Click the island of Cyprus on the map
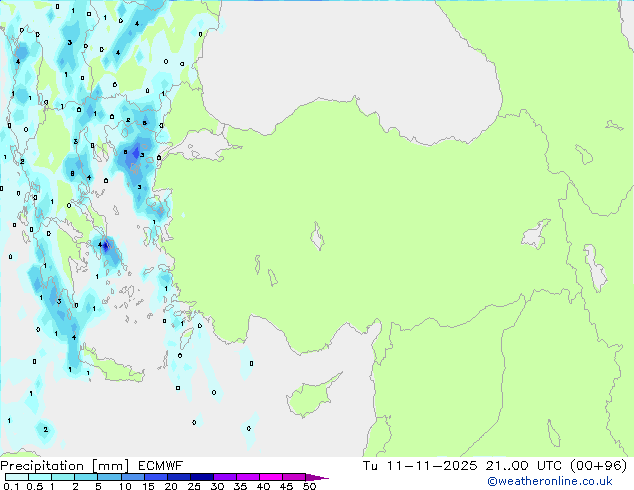This screenshot has height=490, width=634. coord(309,398)
